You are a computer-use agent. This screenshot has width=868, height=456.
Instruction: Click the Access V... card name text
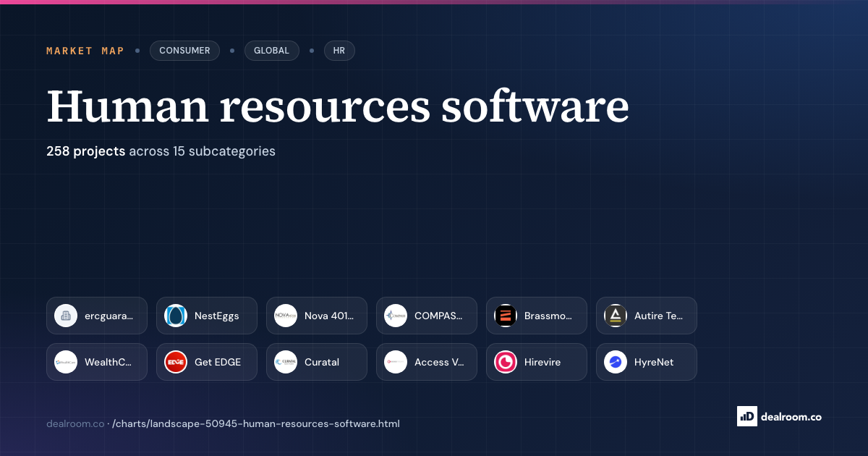click(439, 362)
